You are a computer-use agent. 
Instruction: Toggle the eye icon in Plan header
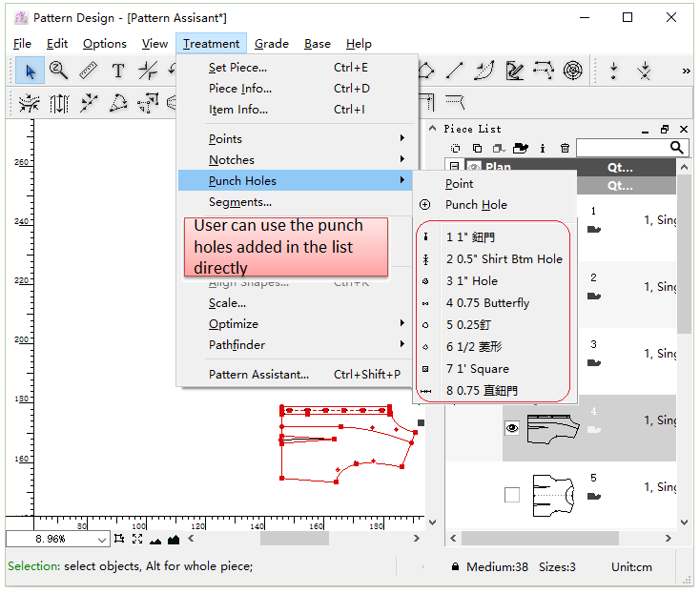[x=473, y=168]
